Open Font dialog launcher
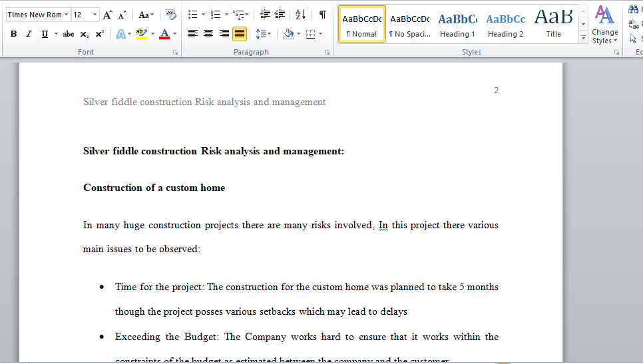Viewport: 643px width, 364px height. click(x=176, y=53)
